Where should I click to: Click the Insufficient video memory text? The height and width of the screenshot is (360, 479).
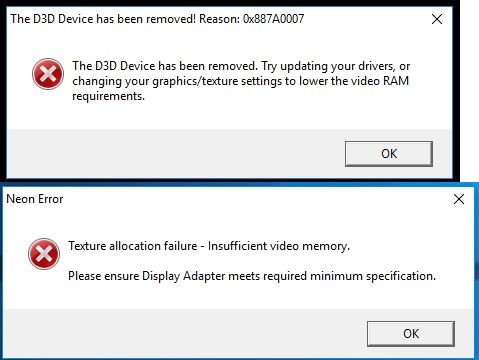pos(279,246)
